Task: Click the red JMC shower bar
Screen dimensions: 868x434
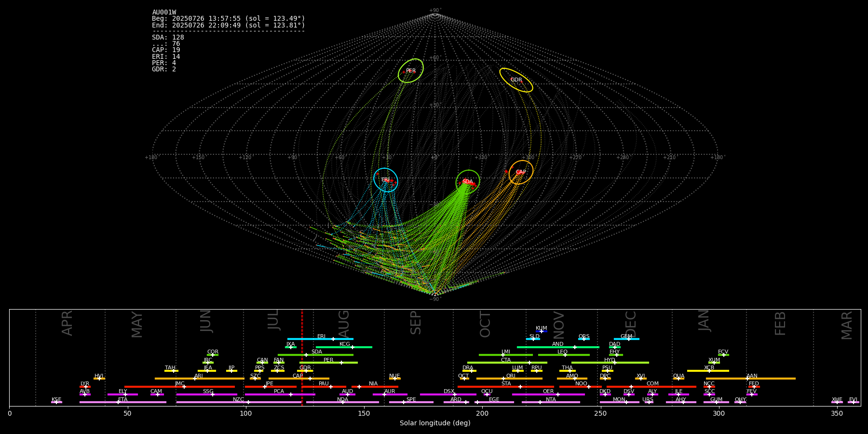Action: [180, 387]
